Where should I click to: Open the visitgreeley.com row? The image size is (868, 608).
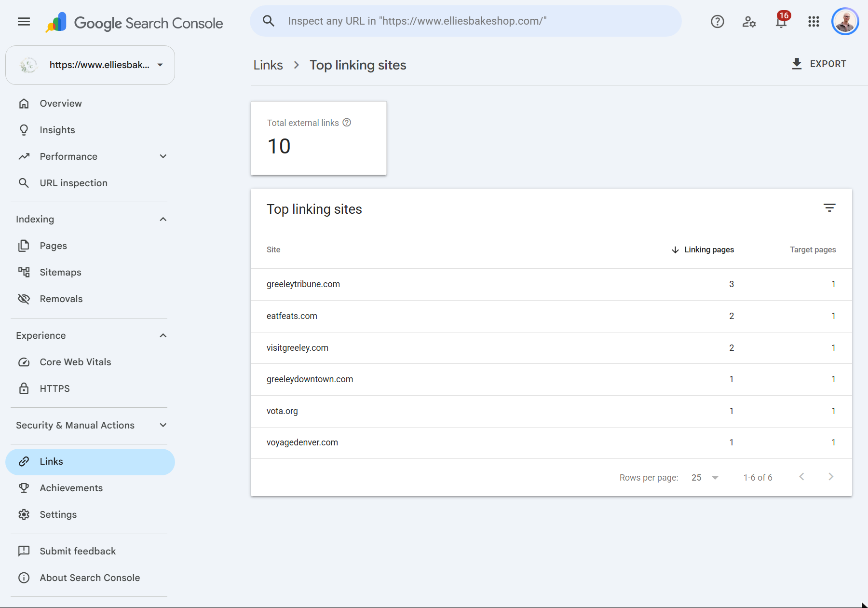coord(551,348)
